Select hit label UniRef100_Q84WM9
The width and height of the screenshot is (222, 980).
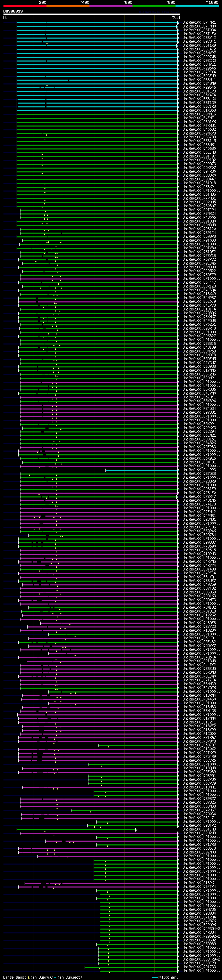[199, 84]
